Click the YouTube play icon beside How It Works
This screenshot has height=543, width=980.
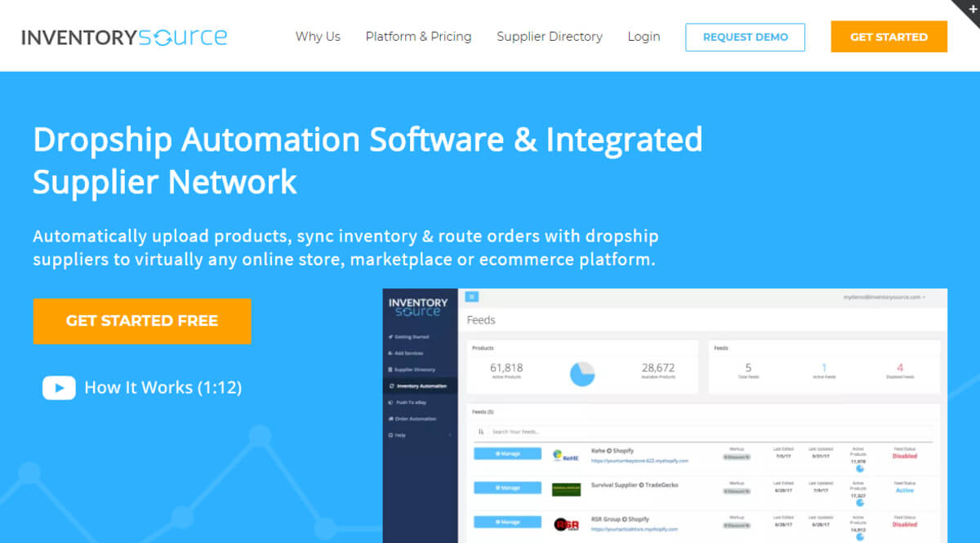click(59, 388)
